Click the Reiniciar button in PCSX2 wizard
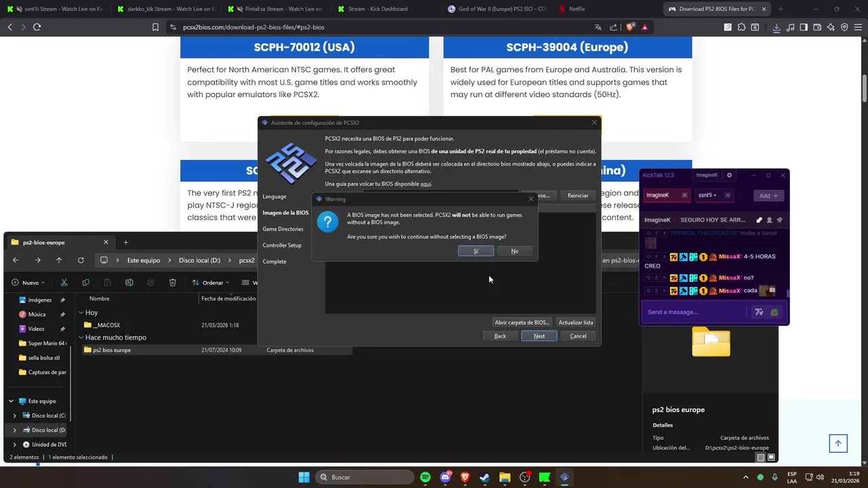 578,195
